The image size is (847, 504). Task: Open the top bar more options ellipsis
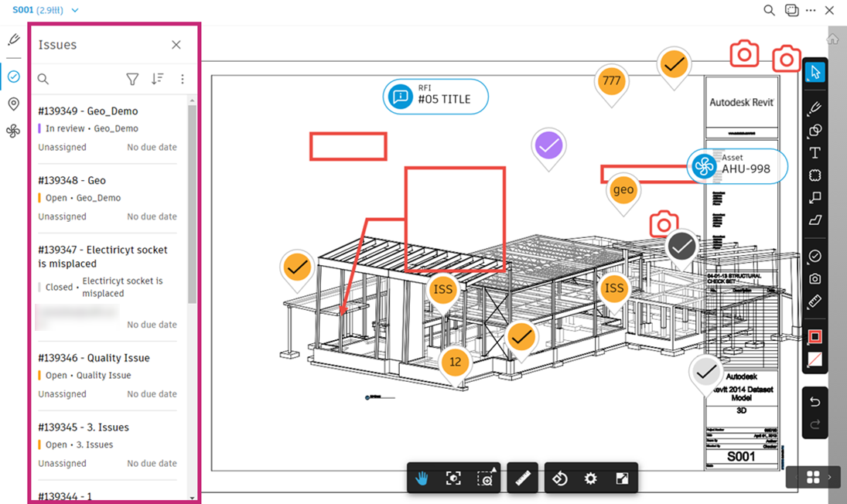[x=811, y=10]
